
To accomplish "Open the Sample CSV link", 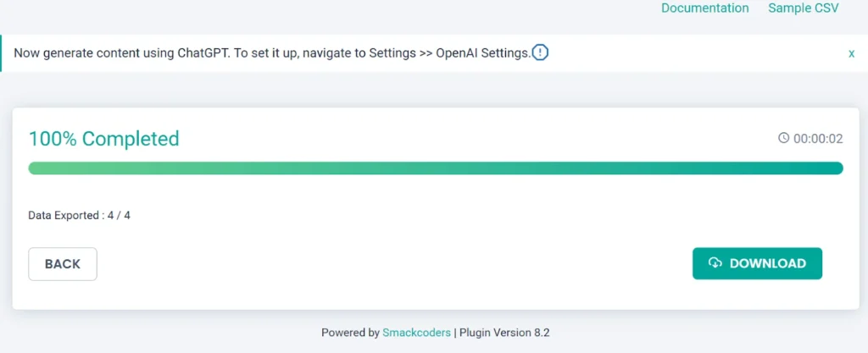I will pos(803,8).
